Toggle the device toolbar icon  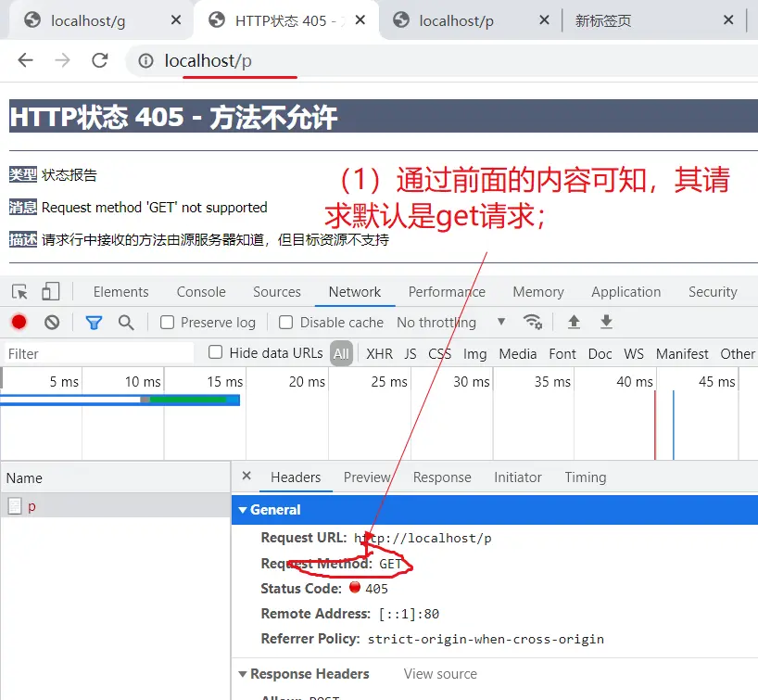pos(51,292)
